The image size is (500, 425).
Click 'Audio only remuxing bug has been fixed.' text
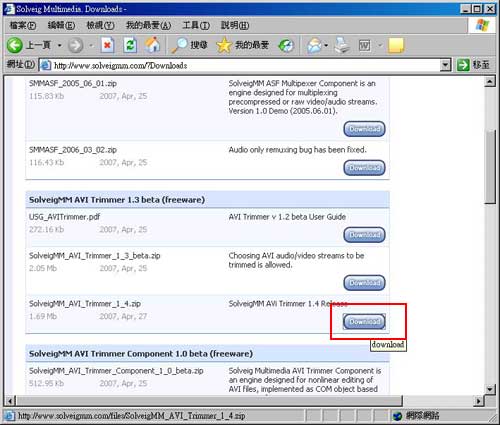297,150
